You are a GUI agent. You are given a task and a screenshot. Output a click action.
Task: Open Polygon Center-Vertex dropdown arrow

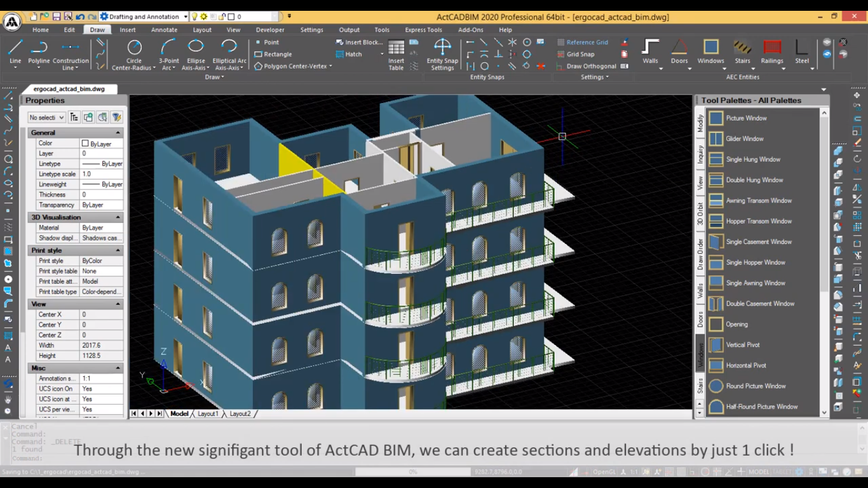tap(330, 66)
